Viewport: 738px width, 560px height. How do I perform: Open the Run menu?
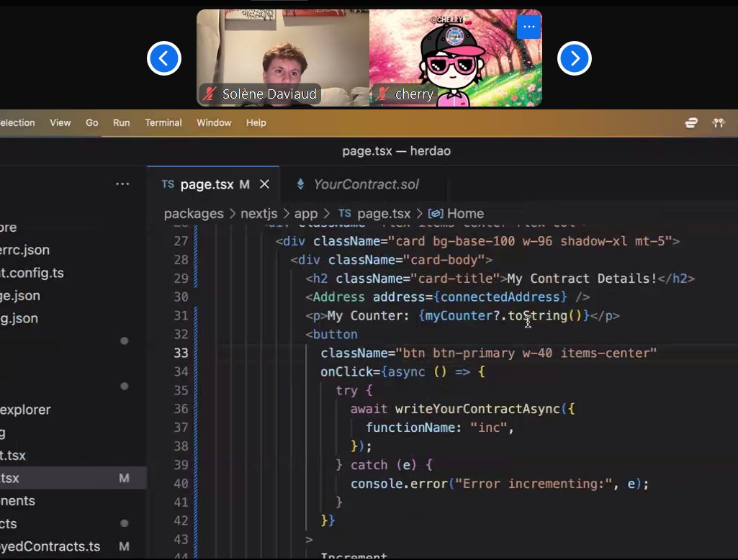pyautogui.click(x=122, y=123)
